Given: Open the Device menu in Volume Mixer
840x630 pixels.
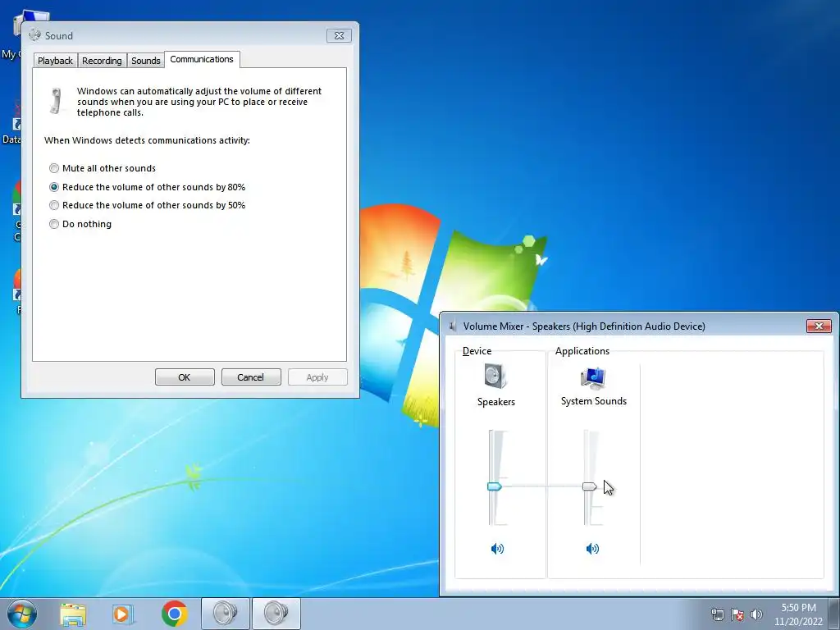Looking at the screenshot, I should pyautogui.click(x=477, y=351).
